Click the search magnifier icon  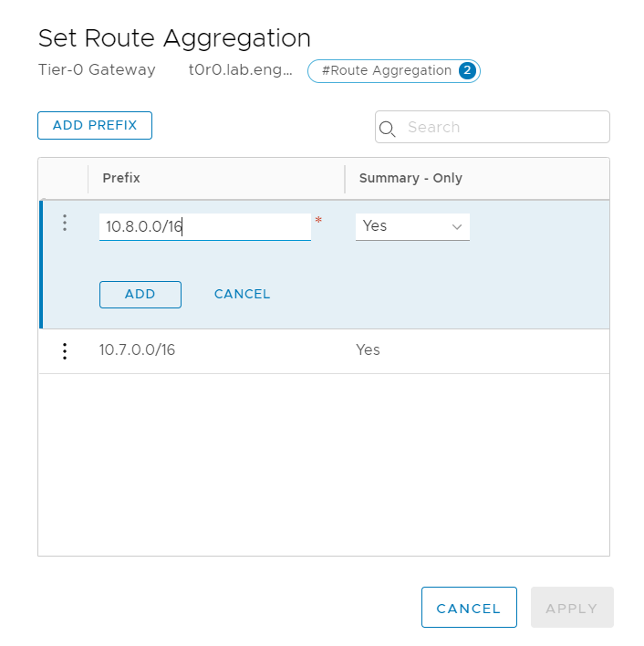(388, 129)
